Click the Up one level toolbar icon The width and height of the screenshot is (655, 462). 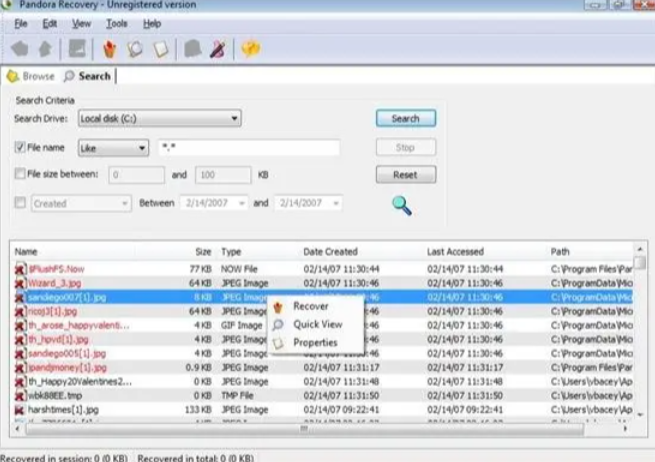click(43, 49)
